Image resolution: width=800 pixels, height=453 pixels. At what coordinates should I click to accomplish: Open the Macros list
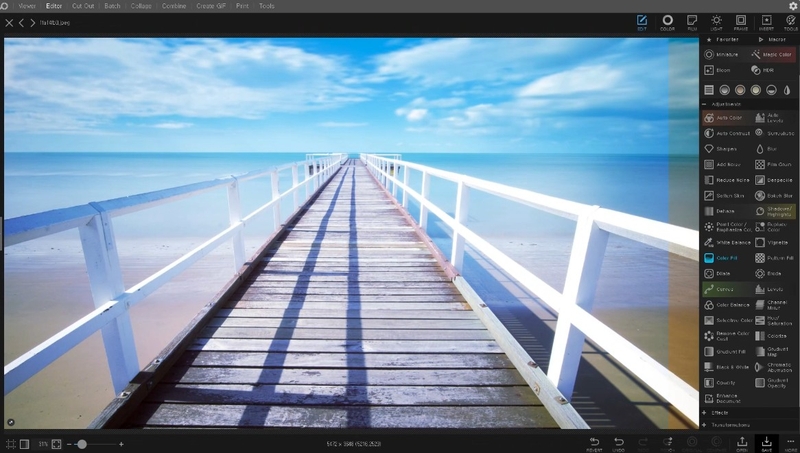click(x=772, y=39)
